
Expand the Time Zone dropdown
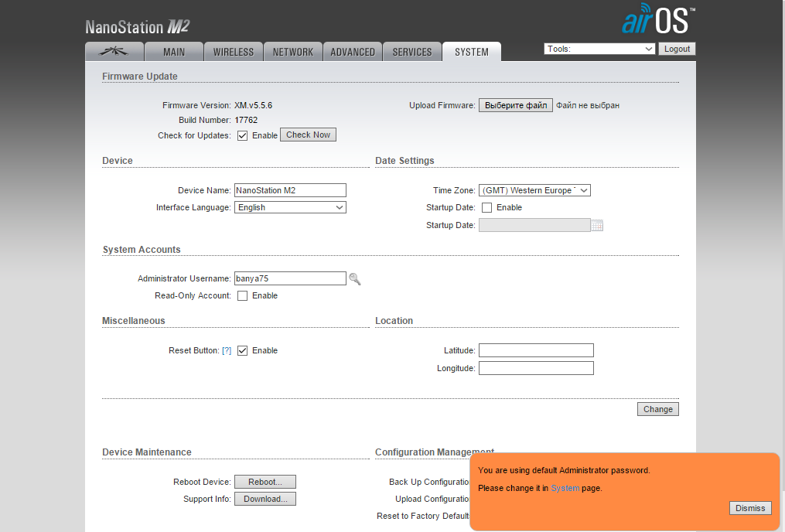pyautogui.click(x=534, y=190)
